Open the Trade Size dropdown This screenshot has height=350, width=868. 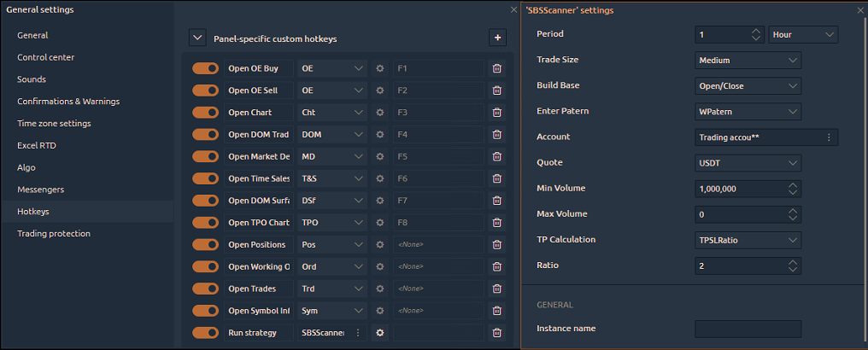click(x=748, y=61)
